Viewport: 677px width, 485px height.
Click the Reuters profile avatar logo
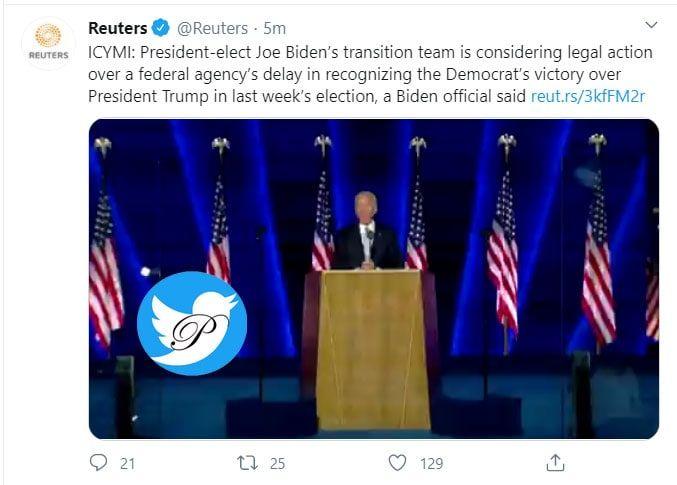[x=47, y=42]
